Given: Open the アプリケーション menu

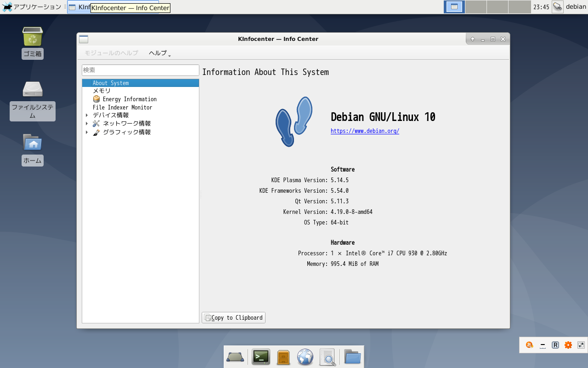Looking at the screenshot, I should 32,7.
